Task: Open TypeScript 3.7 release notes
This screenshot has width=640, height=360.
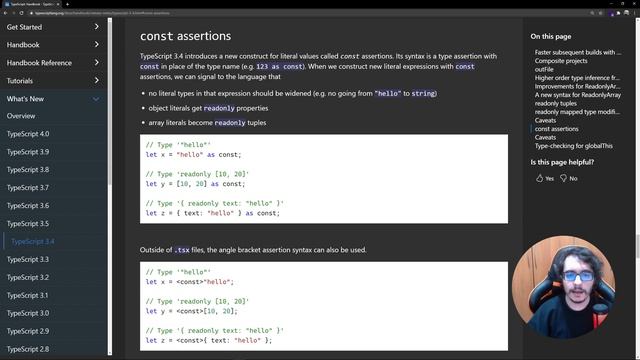Action: click(28, 188)
